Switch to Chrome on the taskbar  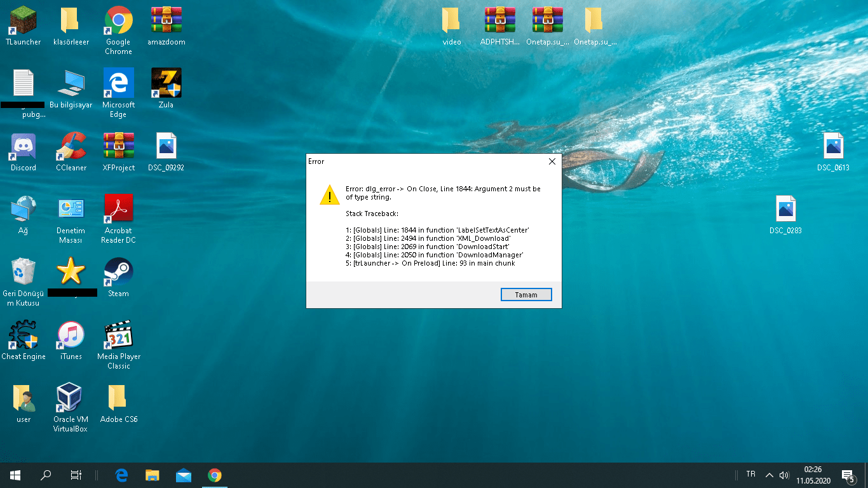click(215, 475)
